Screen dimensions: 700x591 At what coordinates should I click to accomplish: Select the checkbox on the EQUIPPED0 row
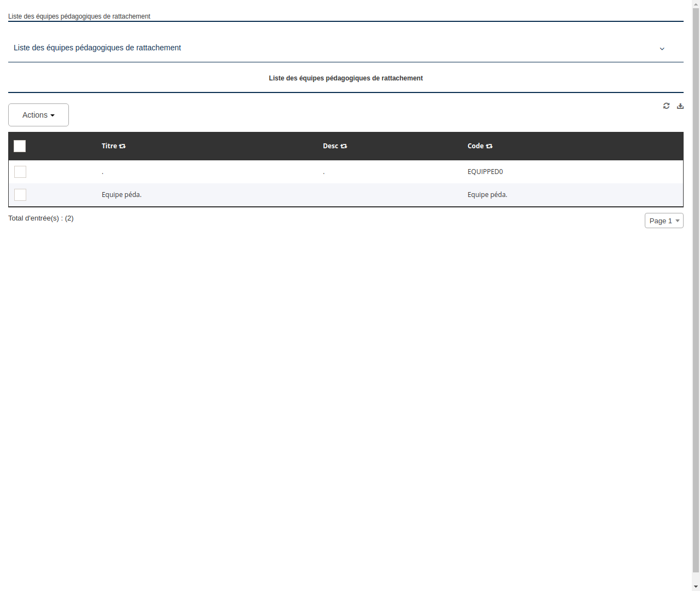(x=20, y=171)
